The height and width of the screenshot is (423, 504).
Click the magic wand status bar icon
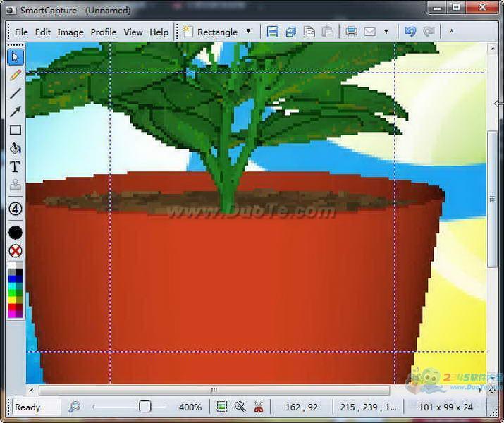pyautogui.click(x=240, y=407)
